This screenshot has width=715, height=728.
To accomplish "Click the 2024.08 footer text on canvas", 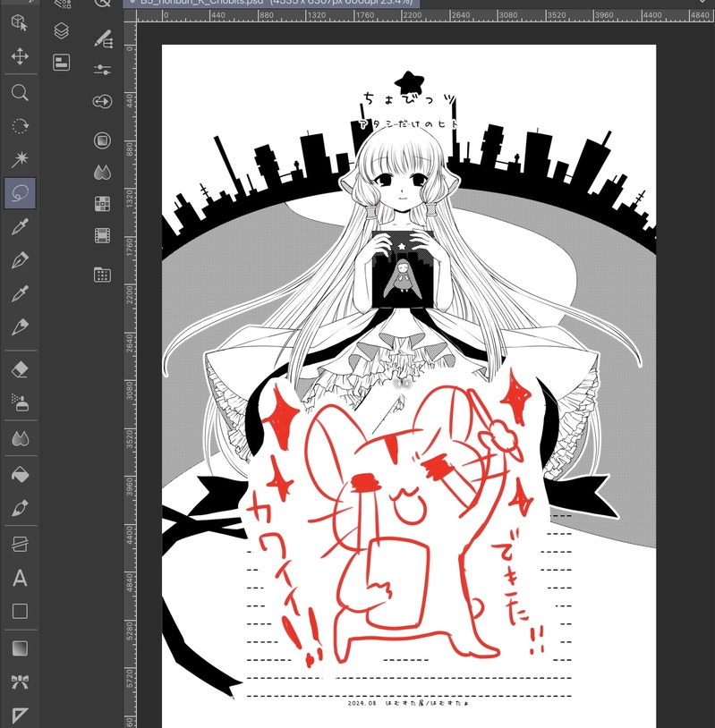I will click(362, 703).
